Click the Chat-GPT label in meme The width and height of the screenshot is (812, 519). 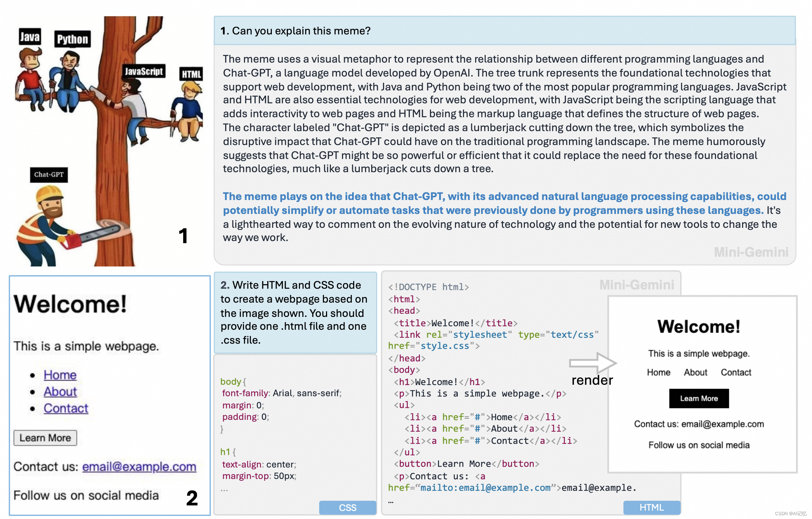tap(49, 175)
